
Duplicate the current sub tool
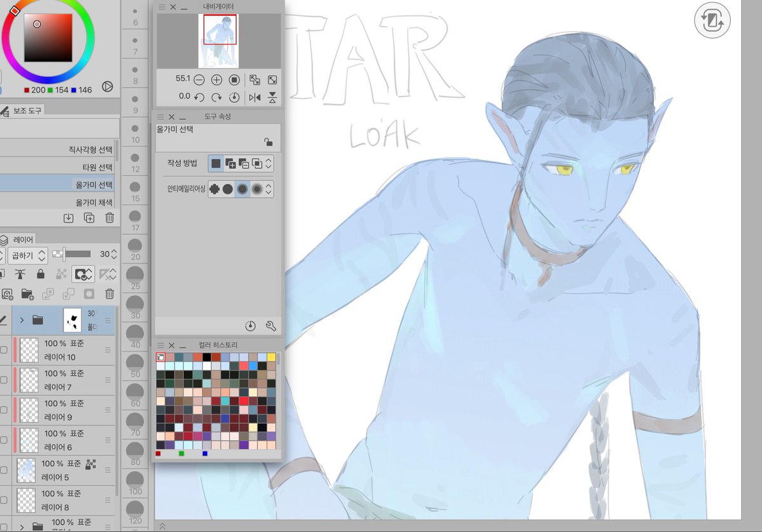click(89, 218)
